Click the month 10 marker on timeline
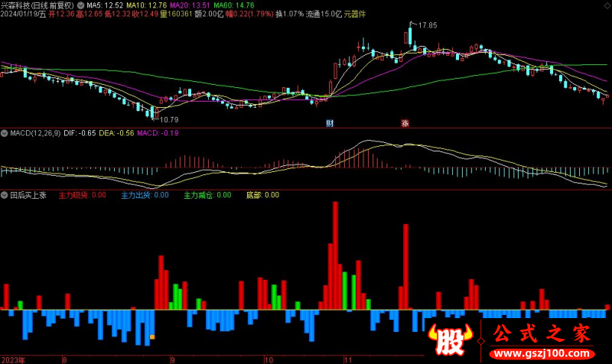Viewport: 612px width, 364px height. 269,360
